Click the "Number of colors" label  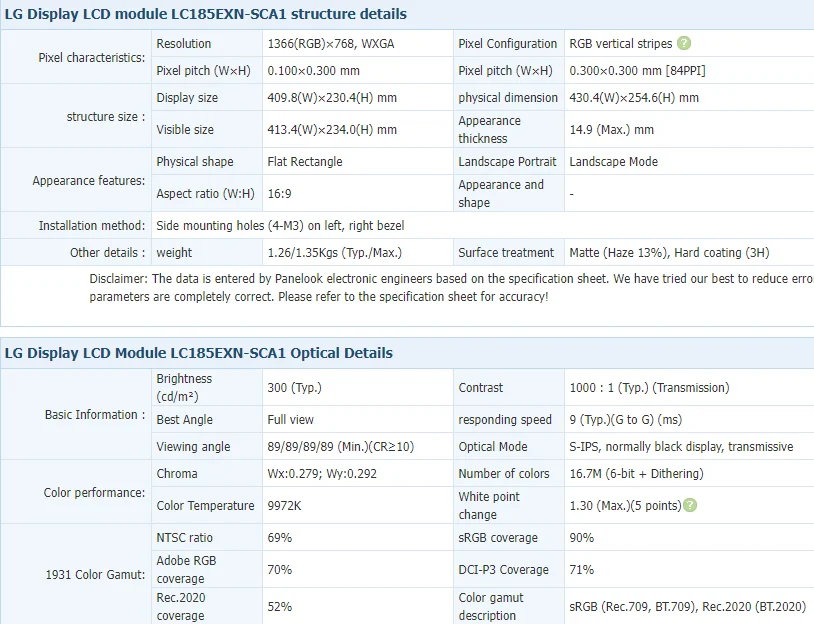(x=504, y=473)
